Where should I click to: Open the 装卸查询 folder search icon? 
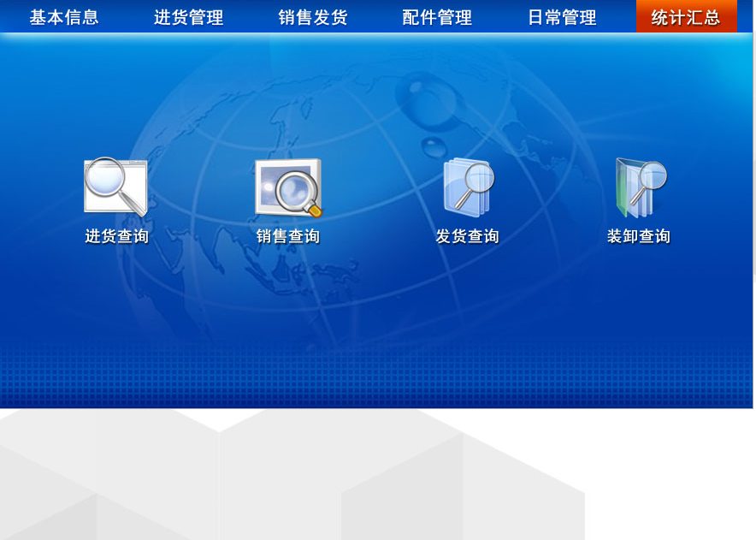[x=641, y=187]
